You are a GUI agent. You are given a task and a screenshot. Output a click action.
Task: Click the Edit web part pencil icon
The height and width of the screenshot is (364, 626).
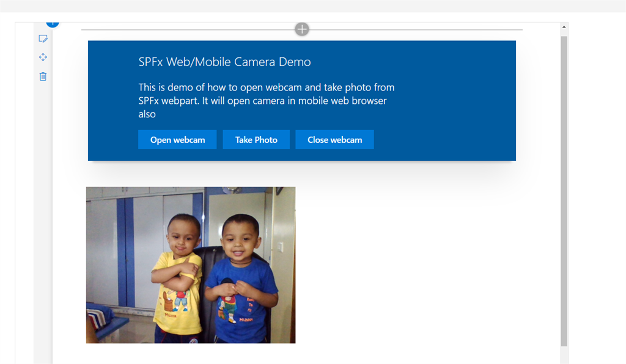pyautogui.click(x=43, y=38)
